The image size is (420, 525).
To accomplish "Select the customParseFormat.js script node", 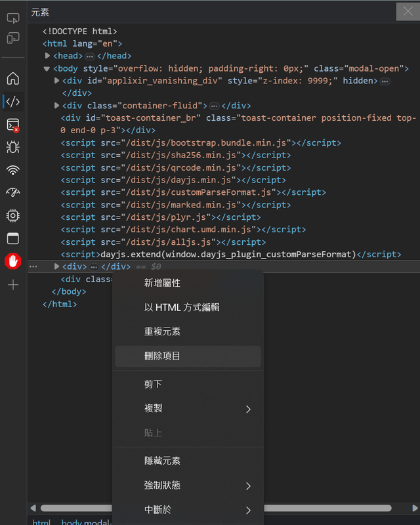I will tap(193, 192).
